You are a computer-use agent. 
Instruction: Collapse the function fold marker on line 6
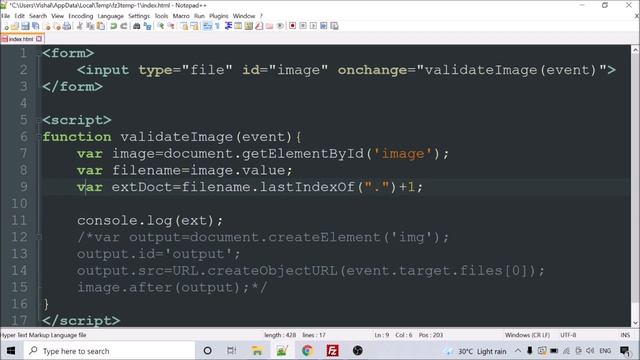39,137
